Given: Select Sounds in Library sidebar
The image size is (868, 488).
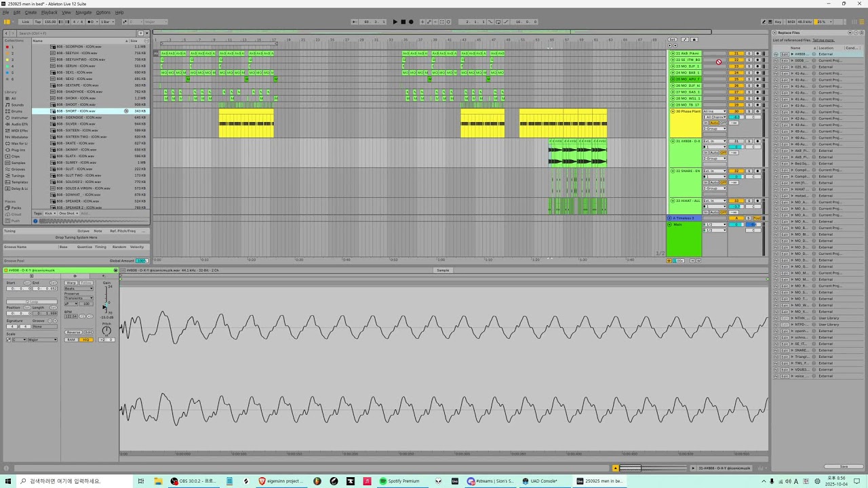Looking at the screenshot, I should click(17, 104).
